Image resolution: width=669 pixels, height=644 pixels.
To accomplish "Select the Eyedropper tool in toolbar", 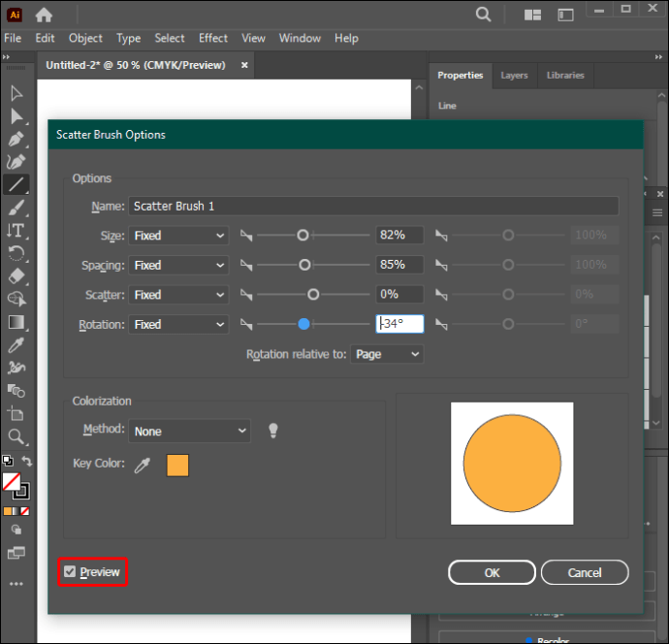I will [x=16, y=345].
